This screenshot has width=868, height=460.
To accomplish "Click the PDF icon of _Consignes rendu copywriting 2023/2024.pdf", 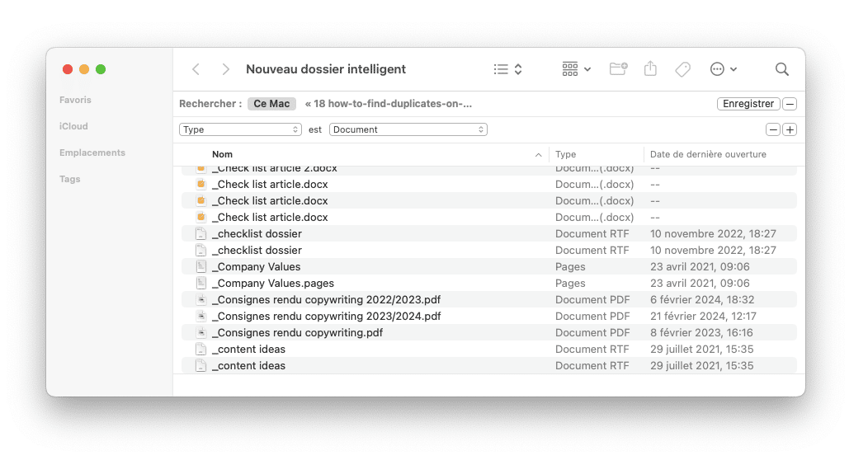I will tap(200, 316).
